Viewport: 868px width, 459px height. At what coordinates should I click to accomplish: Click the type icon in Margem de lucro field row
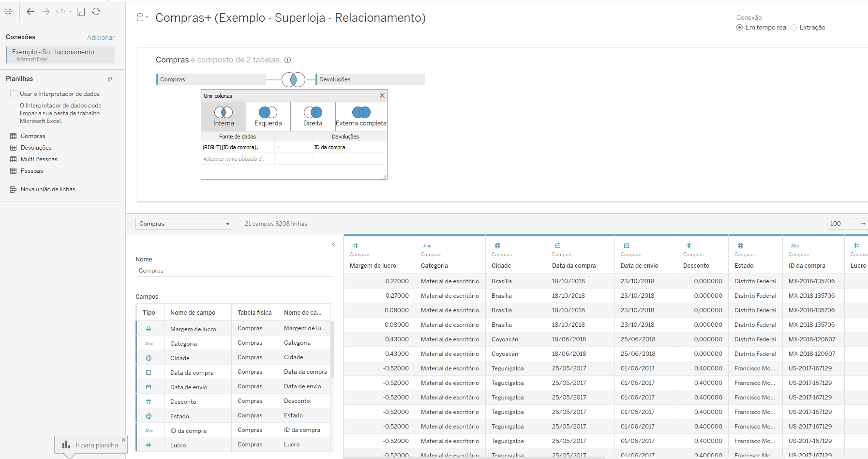coord(149,329)
